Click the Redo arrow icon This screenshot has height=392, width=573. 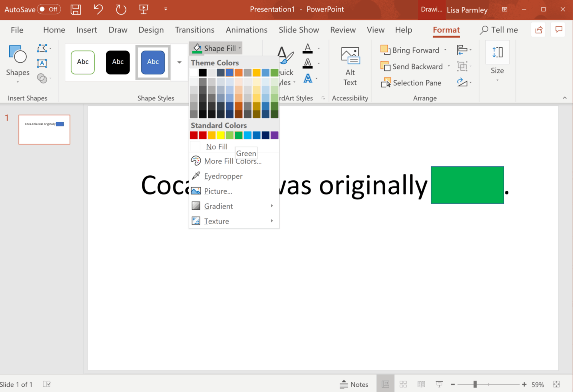[121, 9]
